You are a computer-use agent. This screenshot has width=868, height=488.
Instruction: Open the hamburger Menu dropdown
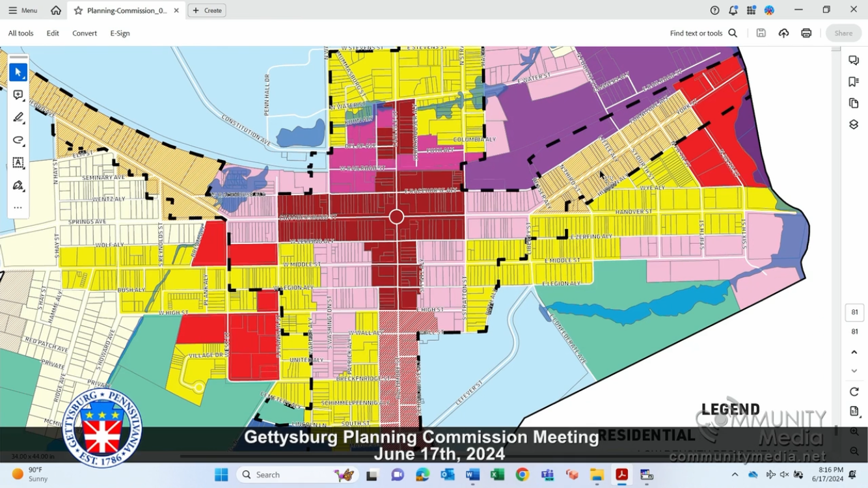point(23,10)
